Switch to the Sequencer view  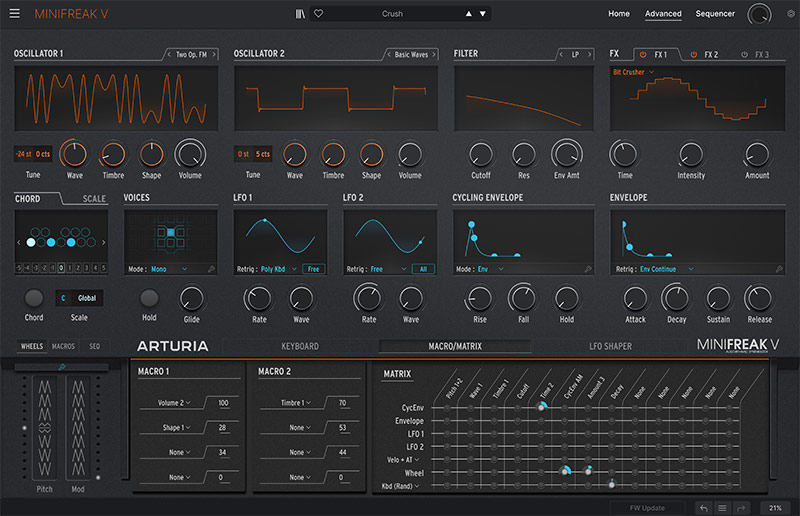point(715,14)
